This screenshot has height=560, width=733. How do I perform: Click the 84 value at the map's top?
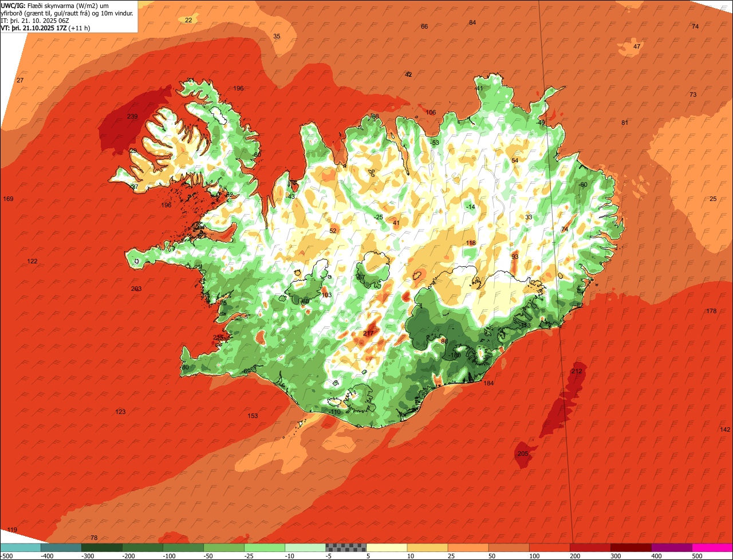click(472, 22)
